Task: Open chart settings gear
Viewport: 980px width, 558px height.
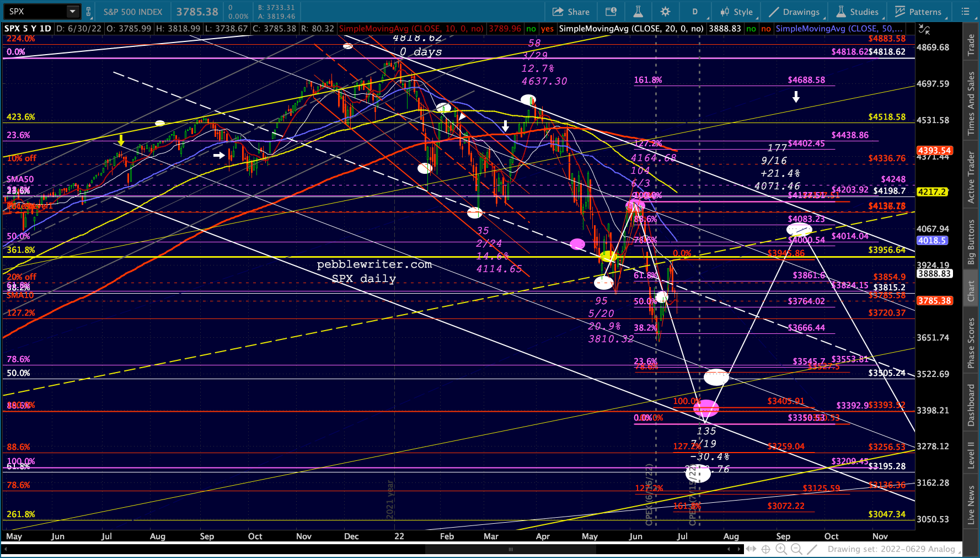Action: [666, 12]
